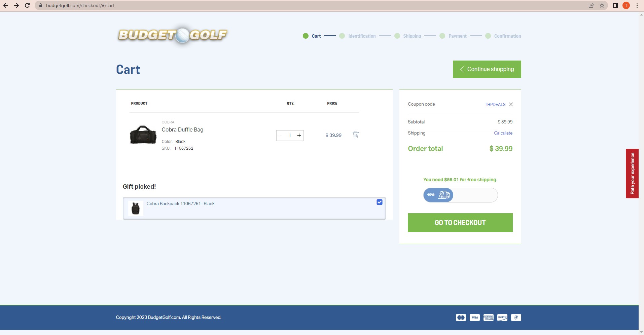Click the Color: Black attribute
The width and height of the screenshot is (644, 335).
(x=174, y=142)
